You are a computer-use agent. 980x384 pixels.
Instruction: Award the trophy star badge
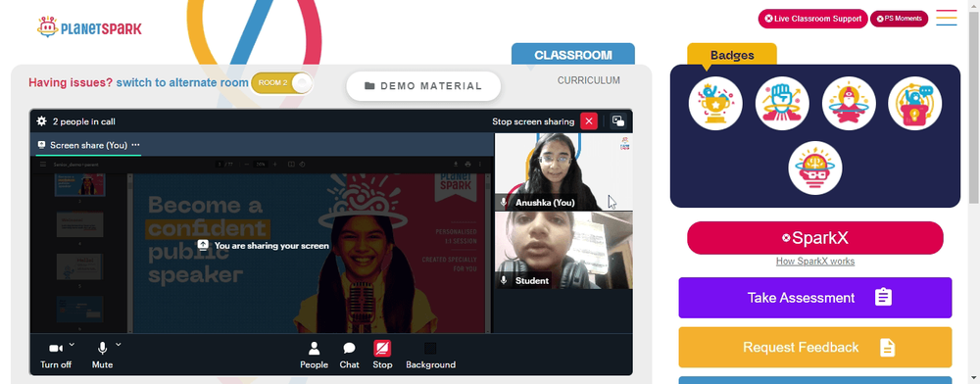pos(715,104)
